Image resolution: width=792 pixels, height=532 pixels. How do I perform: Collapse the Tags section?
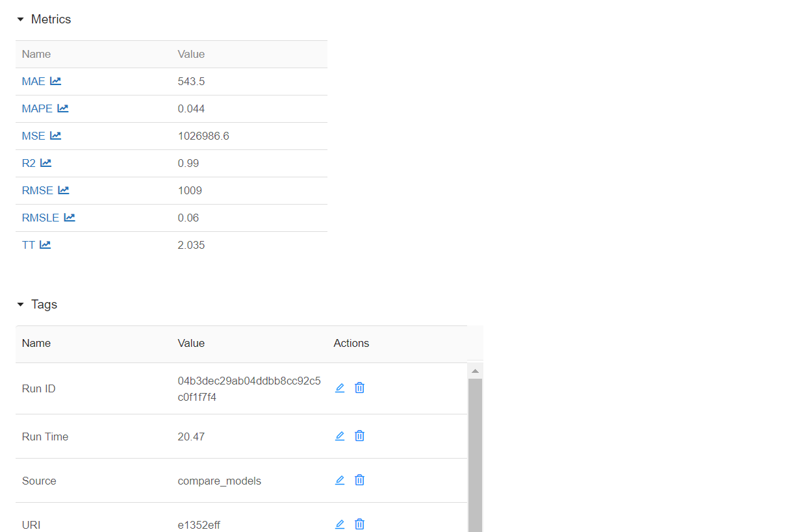pos(20,305)
